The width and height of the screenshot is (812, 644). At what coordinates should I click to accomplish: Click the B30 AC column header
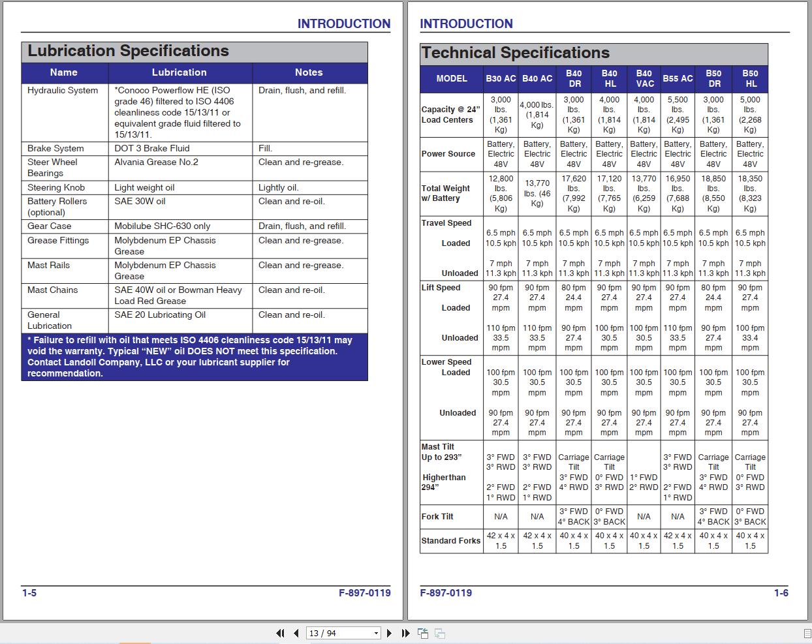pyautogui.click(x=501, y=78)
